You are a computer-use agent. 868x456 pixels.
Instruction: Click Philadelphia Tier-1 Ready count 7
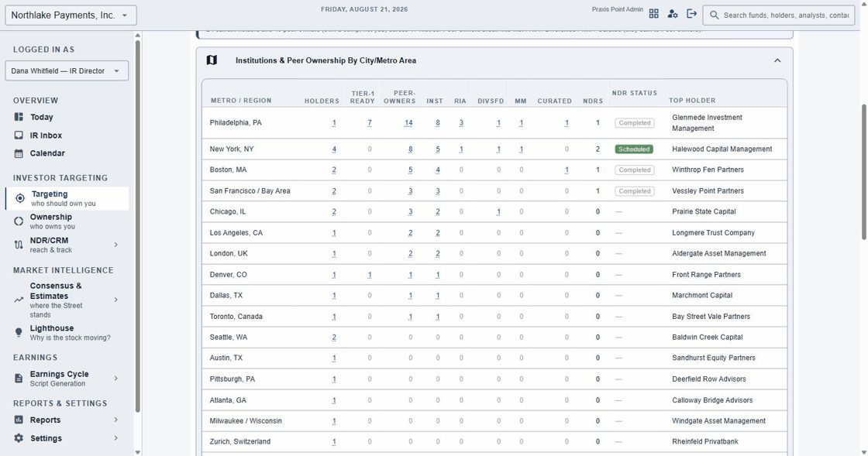(x=369, y=122)
